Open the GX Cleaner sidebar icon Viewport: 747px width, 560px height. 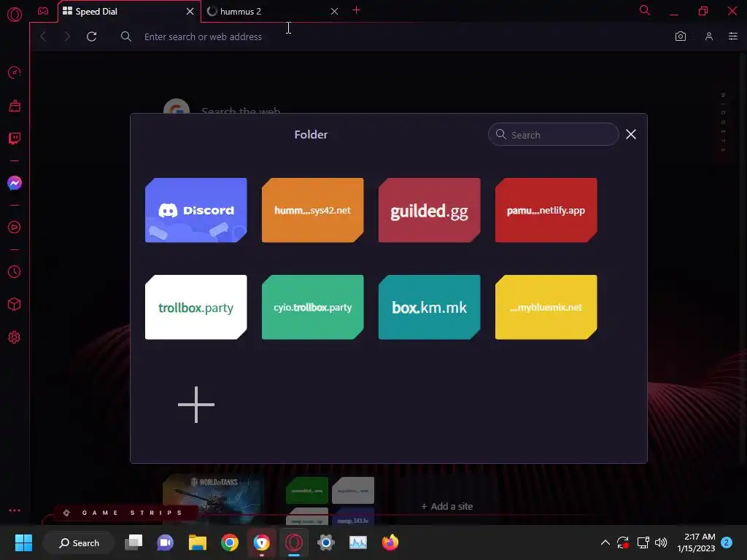click(15, 106)
